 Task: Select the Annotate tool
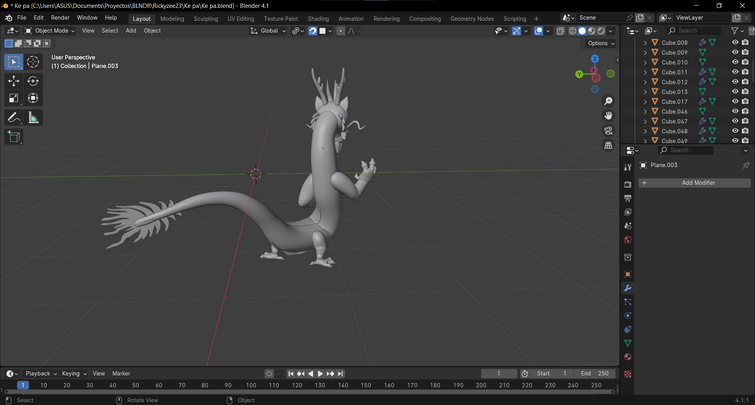click(13, 118)
